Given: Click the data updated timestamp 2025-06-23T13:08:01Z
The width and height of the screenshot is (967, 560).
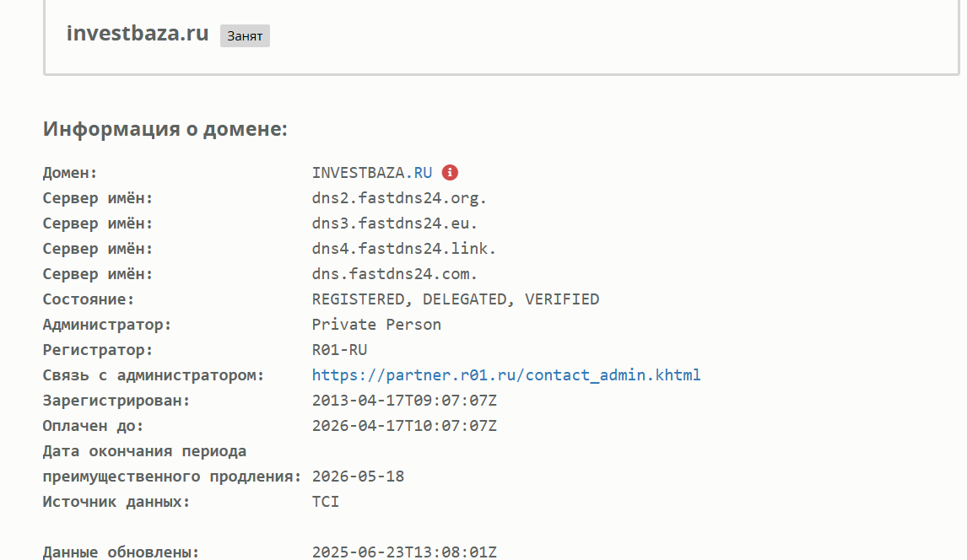Looking at the screenshot, I should tap(404, 552).
